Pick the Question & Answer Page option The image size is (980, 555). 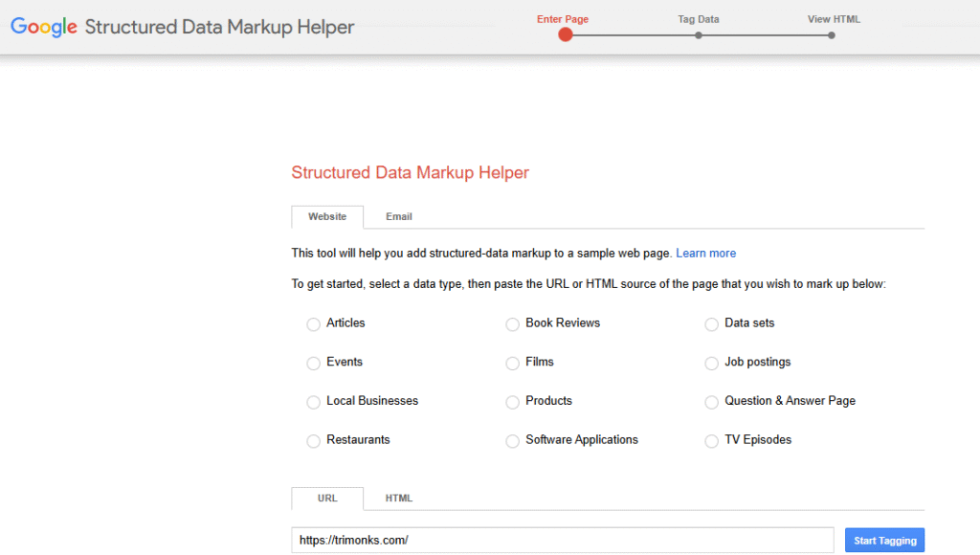coord(711,402)
